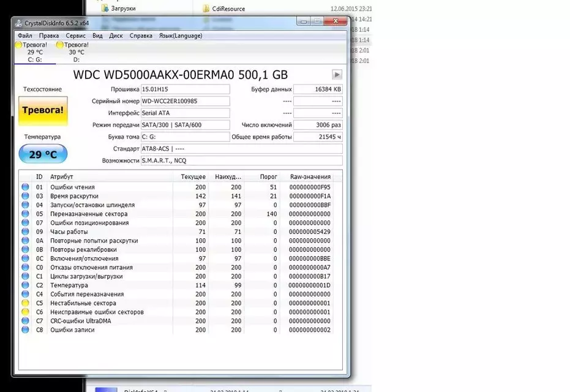This screenshot has height=392, width=570.
Task: Click the Интерфейс field Serial ATA
Action: [x=186, y=113]
